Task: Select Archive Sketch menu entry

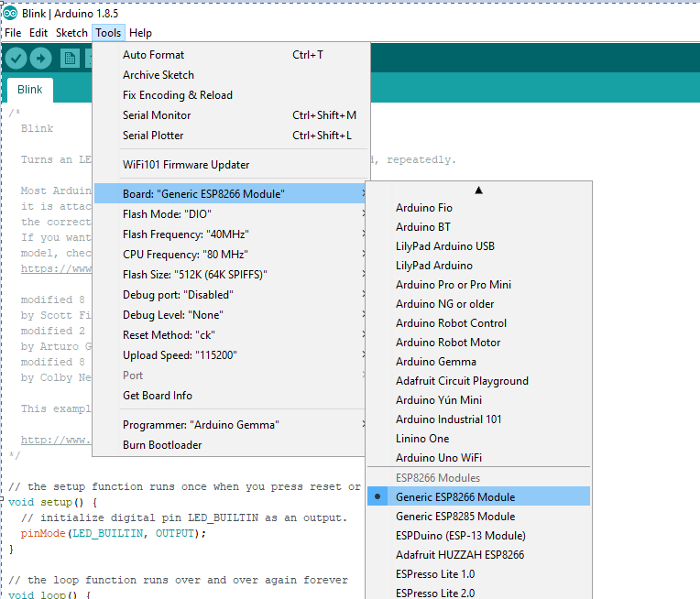Action: click(231, 75)
